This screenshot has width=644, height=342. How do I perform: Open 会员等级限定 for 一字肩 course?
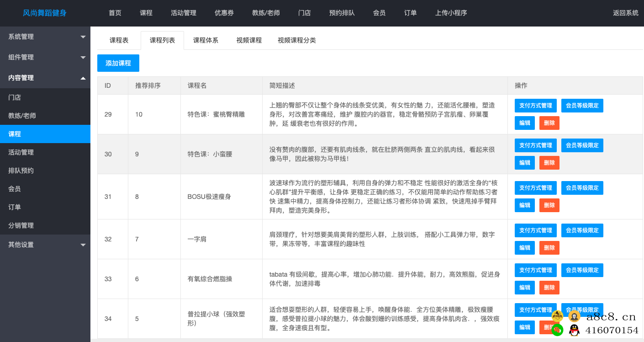(x=582, y=230)
